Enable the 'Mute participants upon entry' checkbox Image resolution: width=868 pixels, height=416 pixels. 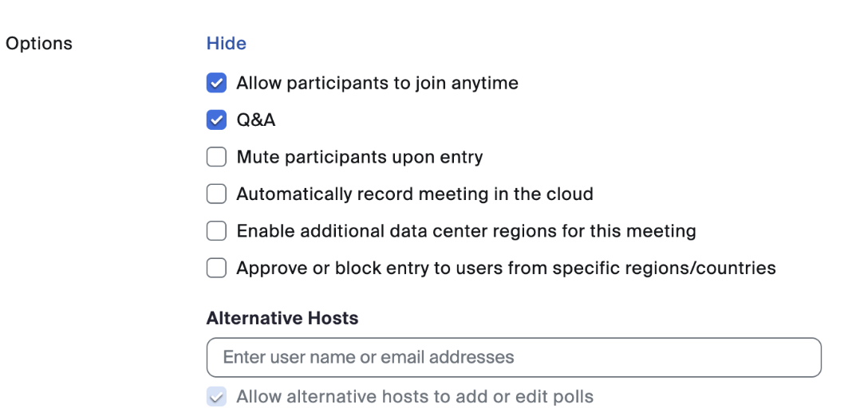click(216, 157)
